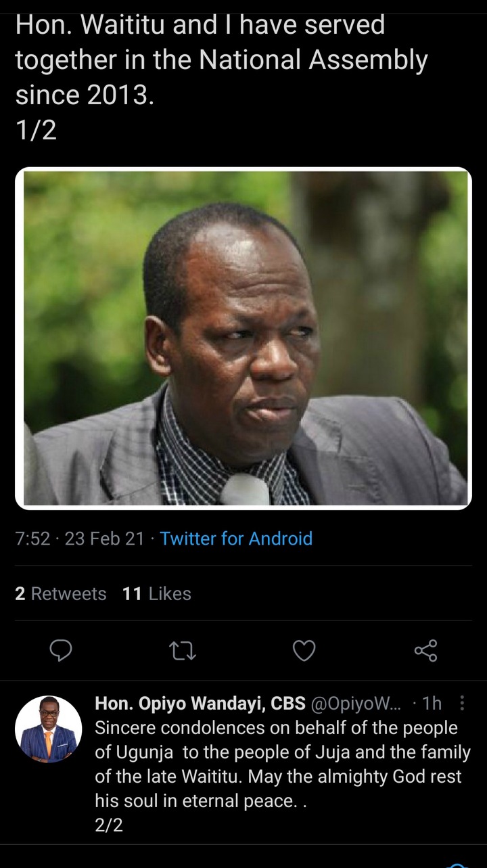Open the reply starting 'Sincere condolences'
This screenshot has height=868, width=487.
[x=283, y=764]
